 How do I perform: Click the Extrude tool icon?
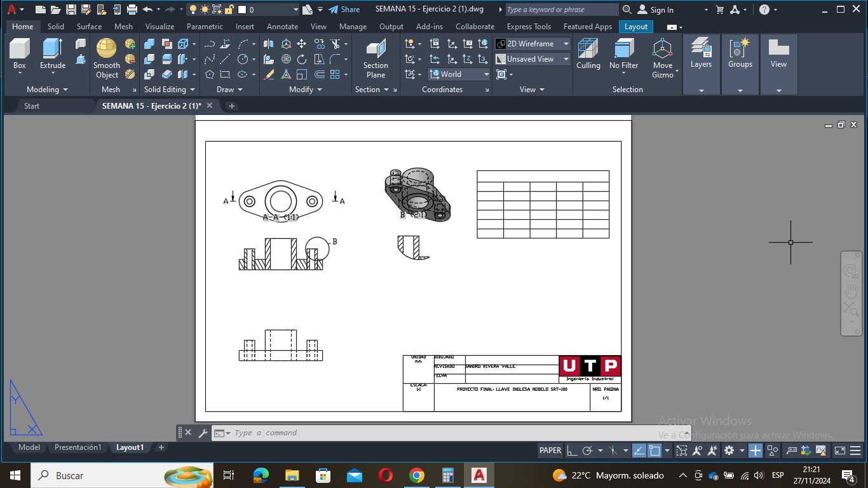53,53
